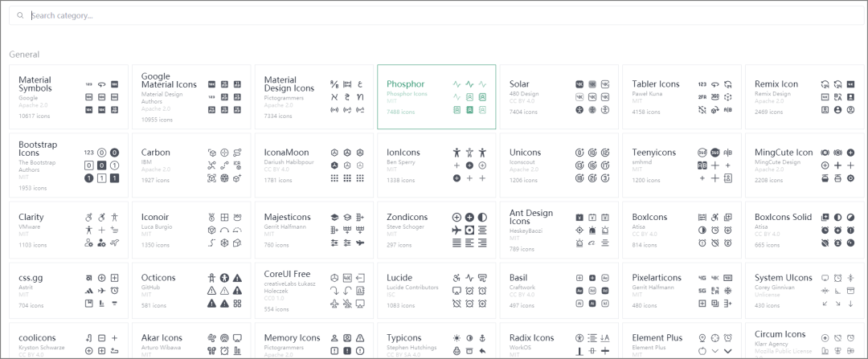Click the "HeskeyBaozi" author text
Image resolution: width=868 pixels, height=359 pixels.
[527, 230]
